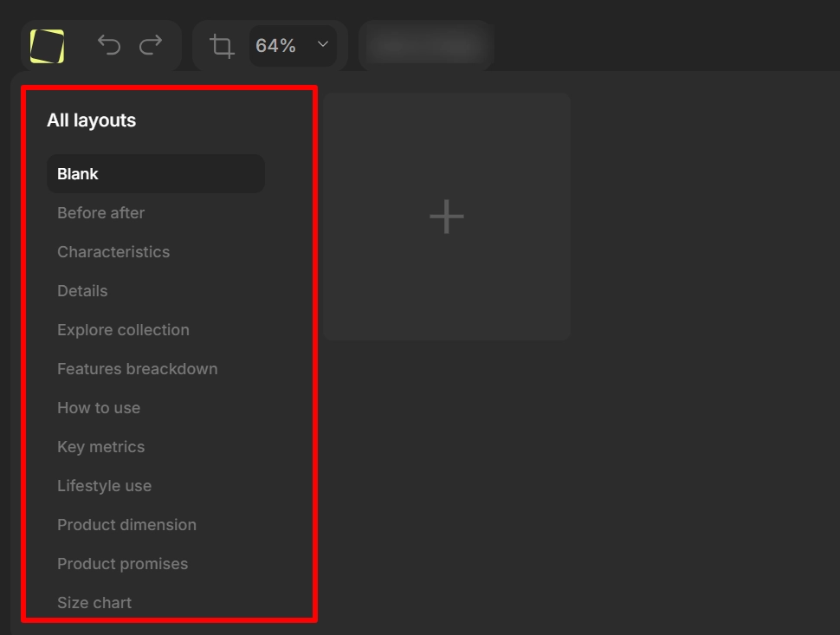The width and height of the screenshot is (840, 635).
Task: Click the yellow app logo
Action: click(x=48, y=45)
